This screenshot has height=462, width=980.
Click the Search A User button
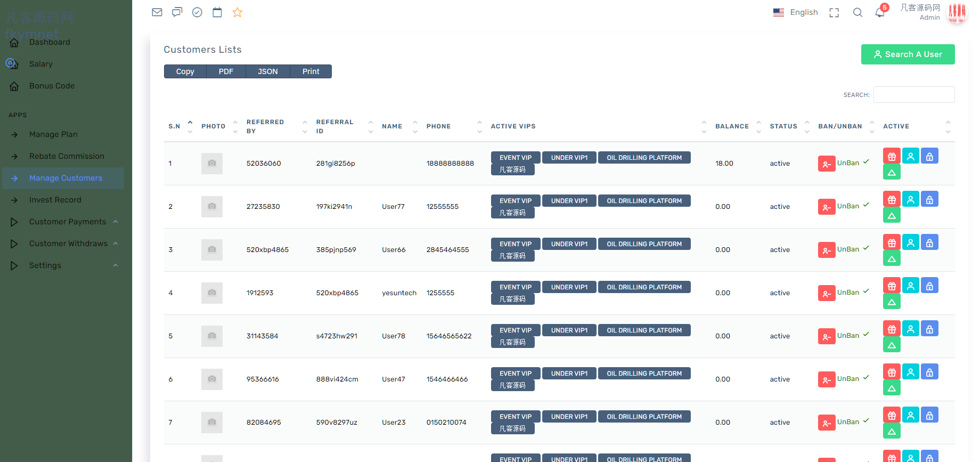point(908,54)
